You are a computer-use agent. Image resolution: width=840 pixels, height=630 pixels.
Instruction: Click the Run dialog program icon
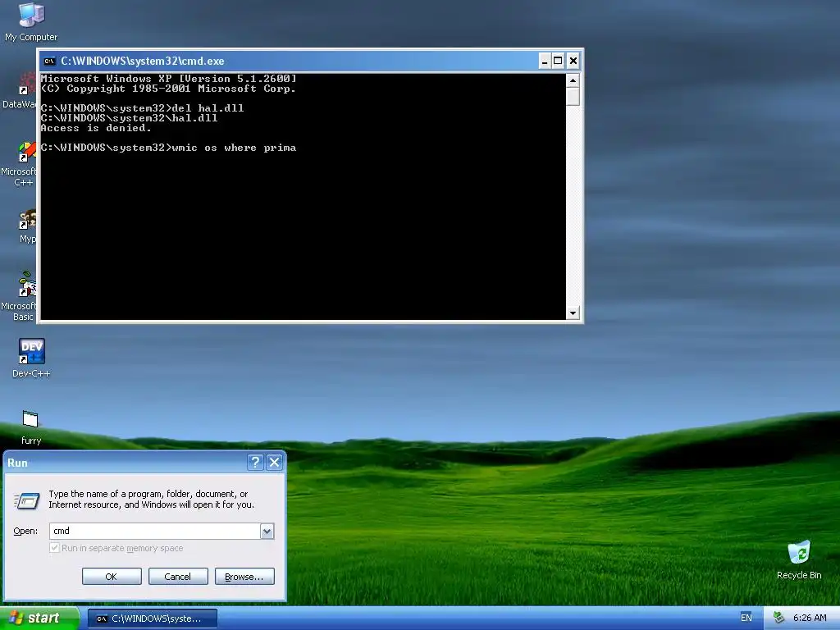coord(27,500)
